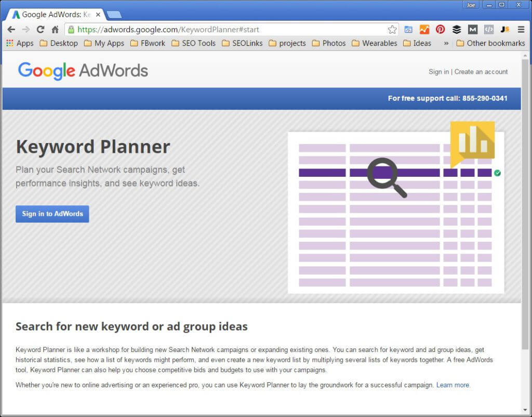Click the support phone number 855-290-0341
Screen dimensions: 532x417
[485, 98]
